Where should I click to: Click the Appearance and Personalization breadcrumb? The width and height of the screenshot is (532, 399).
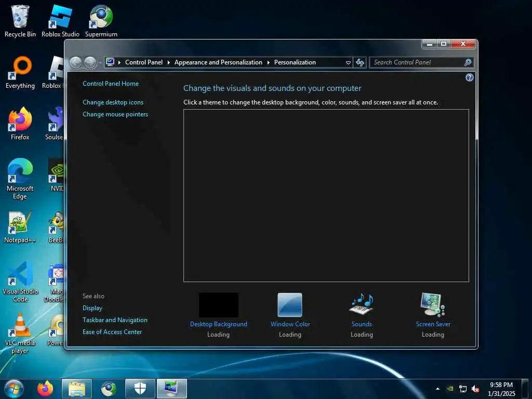pos(218,62)
